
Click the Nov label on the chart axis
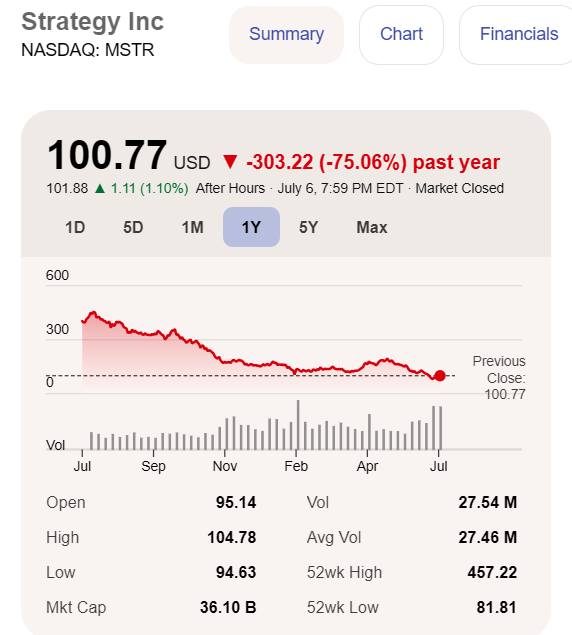(x=225, y=466)
